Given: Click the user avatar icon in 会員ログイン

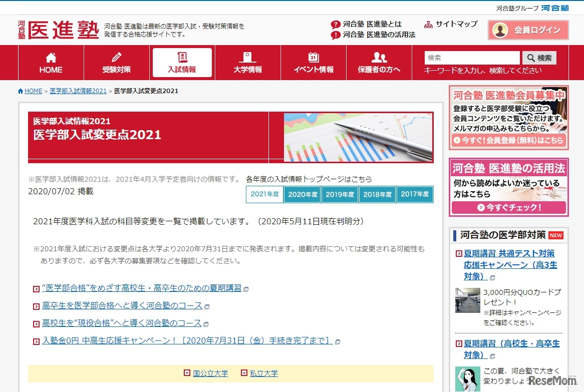Looking at the screenshot, I should 500,30.
